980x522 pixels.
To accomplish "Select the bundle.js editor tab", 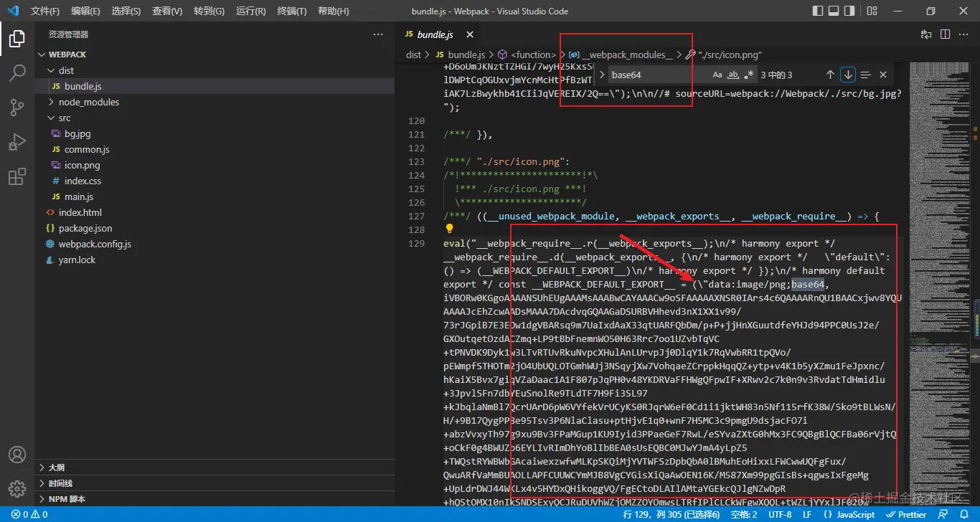I will [x=439, y=34].
